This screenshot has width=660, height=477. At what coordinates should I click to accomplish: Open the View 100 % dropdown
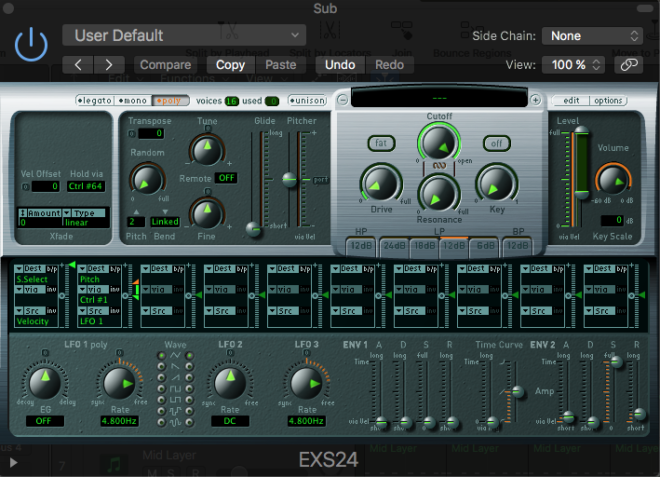click(x=573, y=65)
